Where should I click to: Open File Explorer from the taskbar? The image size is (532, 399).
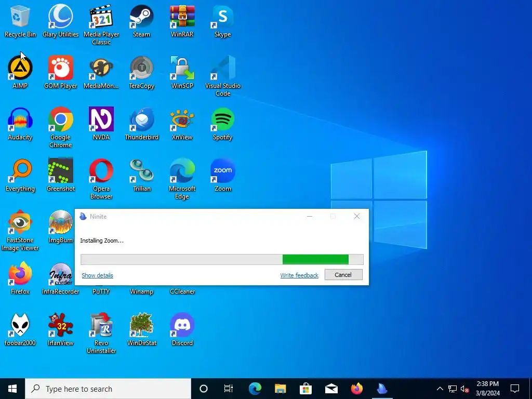pyautogui.click(x=280, y=389)
